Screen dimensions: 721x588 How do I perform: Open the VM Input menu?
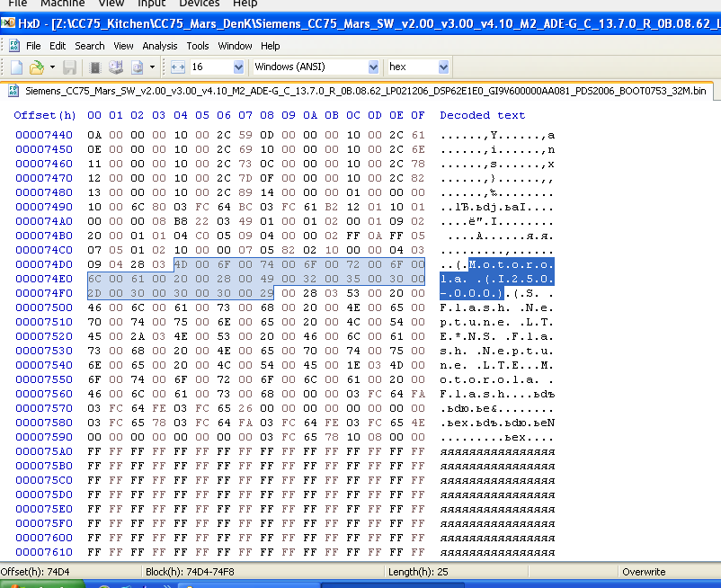click(152, 4)
